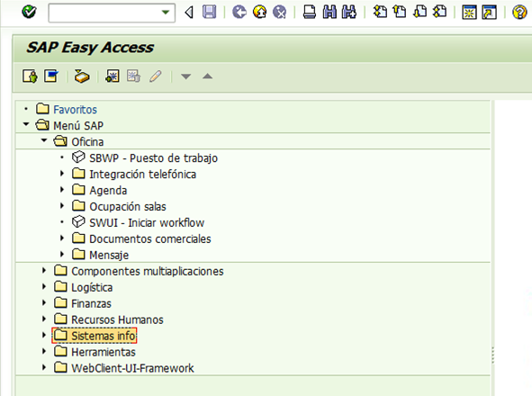Expand the Documentos comerciales folder
The height and width of the screenshot is (396, 532).
pyautogui.click(x=62, y=238)
